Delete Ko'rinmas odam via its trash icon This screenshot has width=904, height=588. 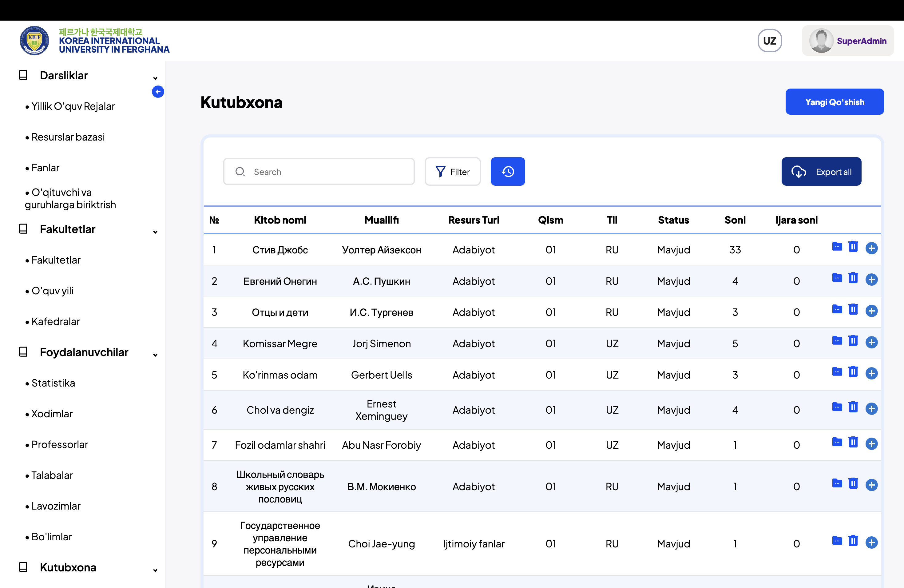coord(854,372)
